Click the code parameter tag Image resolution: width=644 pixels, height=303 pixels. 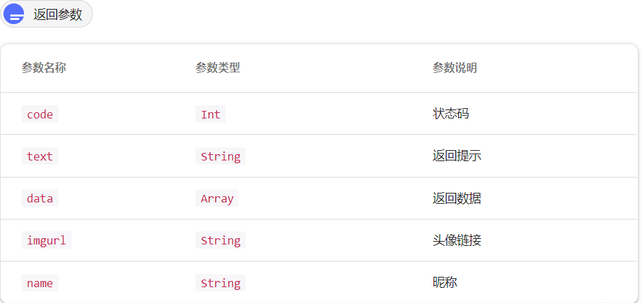(40, 114)
